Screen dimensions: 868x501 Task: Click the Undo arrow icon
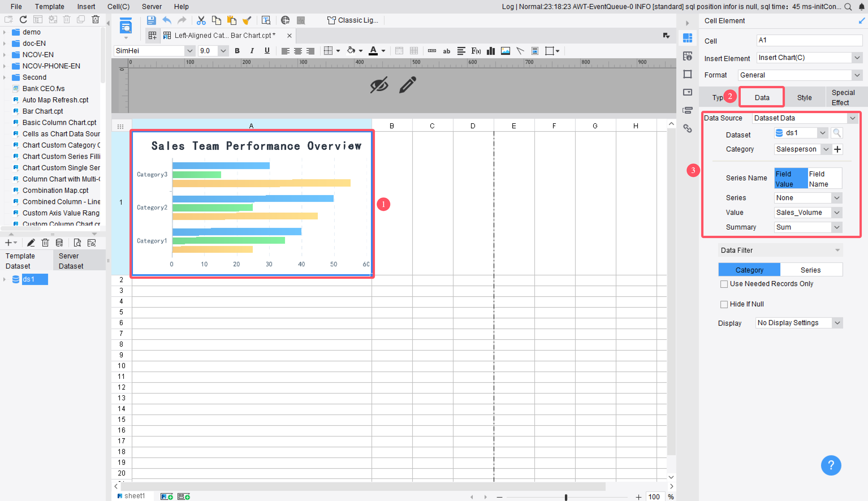click(167, 20)
